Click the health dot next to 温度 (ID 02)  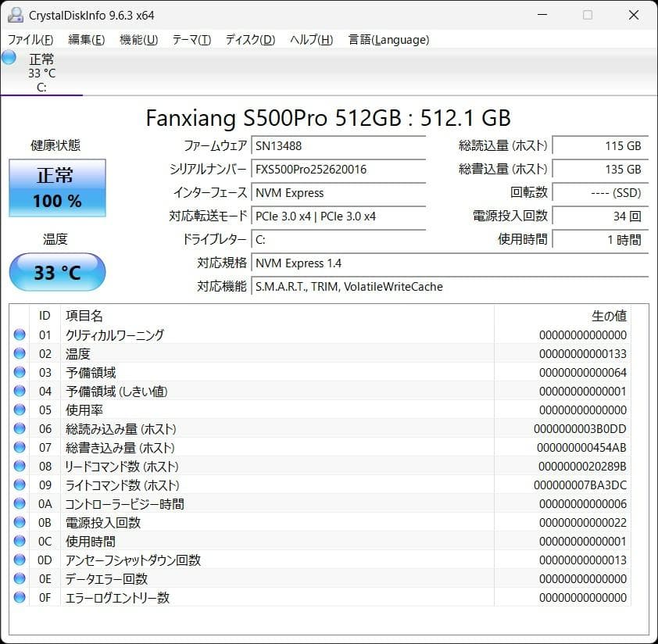pos(20,353)
